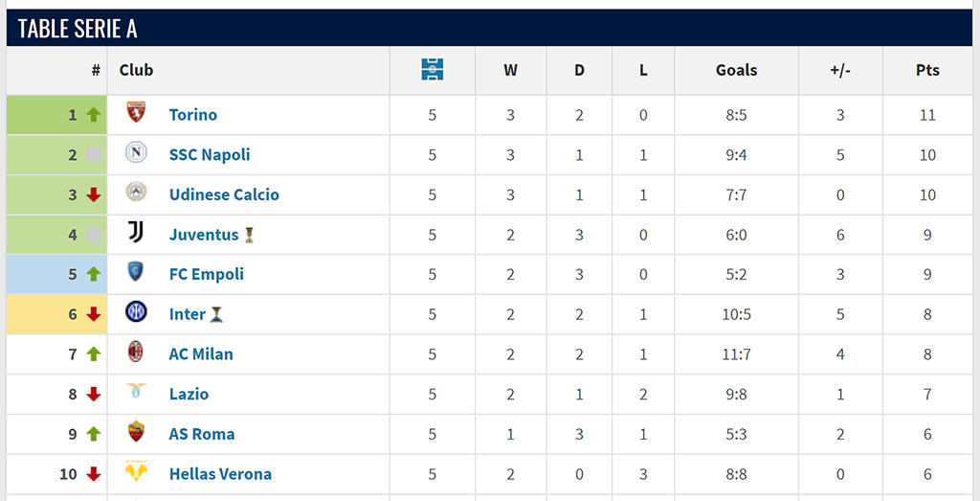980x501 pixels.
Task: Click the Udinese Calcio crest icon
Action: (136, 193)
